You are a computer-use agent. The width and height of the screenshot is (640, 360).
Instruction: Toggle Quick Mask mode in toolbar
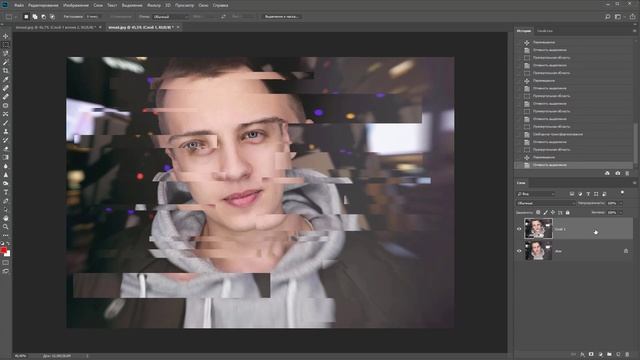pos(6,263)
